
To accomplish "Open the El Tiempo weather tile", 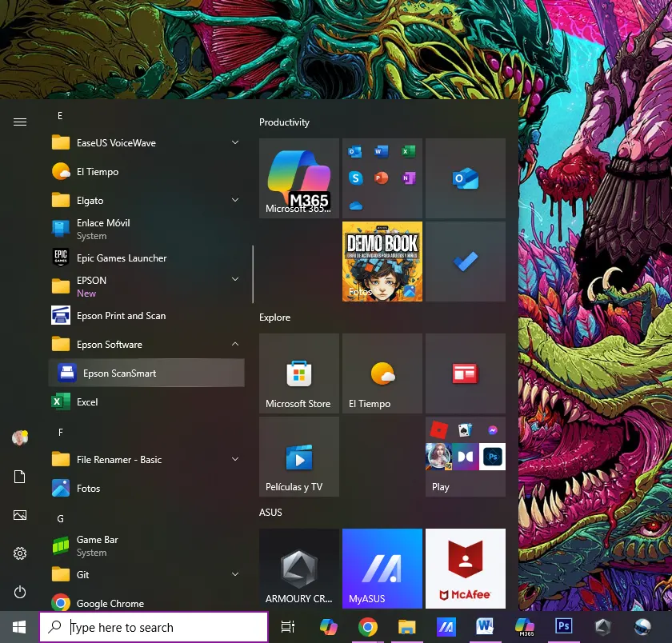I will coord(382,373).
